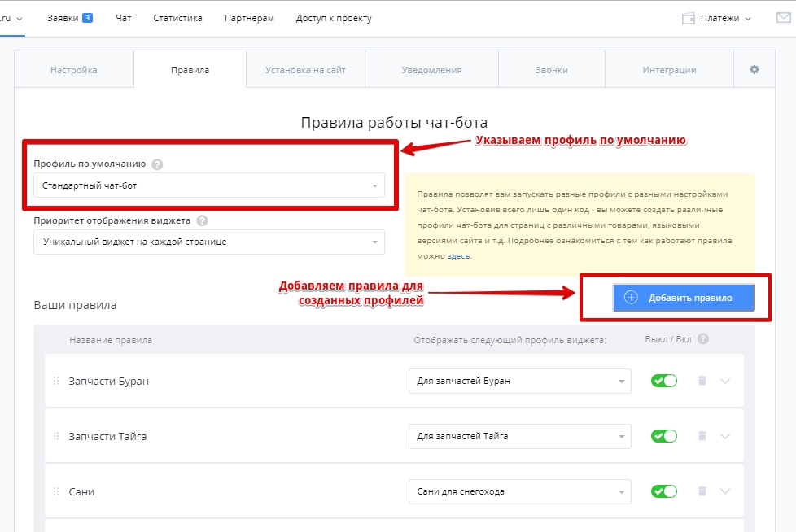Open the Приоритет отображения виджета dropdown
This screenshot has width=796, height=532.
(x=209, y=242)
